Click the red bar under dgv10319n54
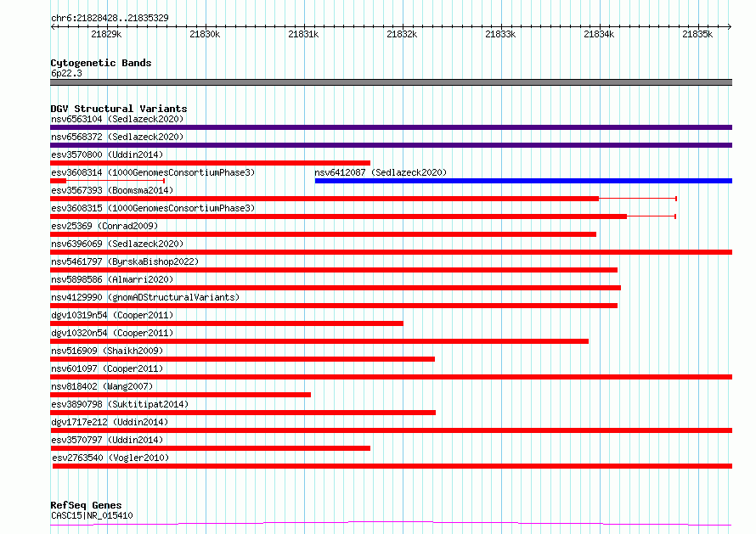Viewport: 756px width, 534px height. click(227, 323)
